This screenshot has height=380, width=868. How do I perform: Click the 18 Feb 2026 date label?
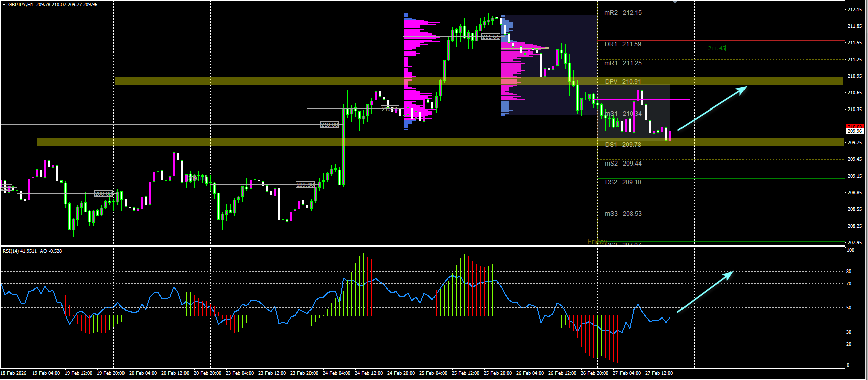click(13, 373)
